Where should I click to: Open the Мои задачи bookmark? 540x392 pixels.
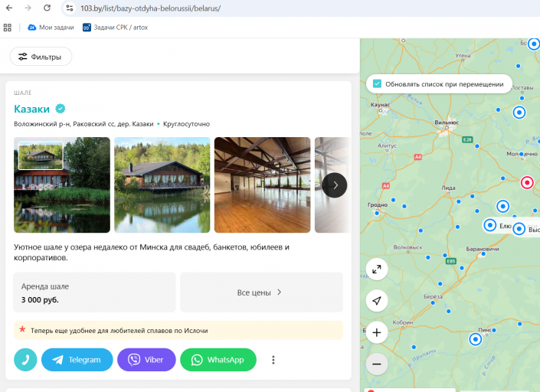(51, 28)
